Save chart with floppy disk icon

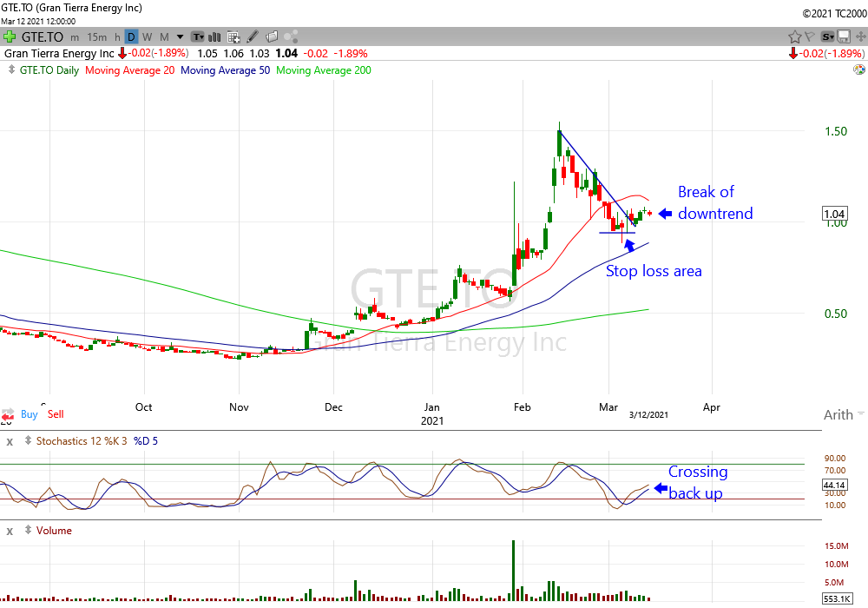[844, 37]
